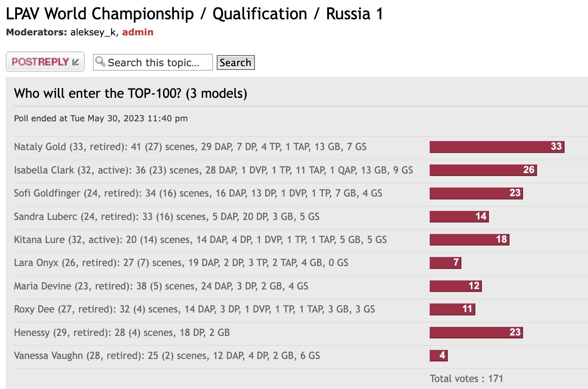Click the Isabella Clark result bar showing 26

pyautogui.click(x=483, y=170)
